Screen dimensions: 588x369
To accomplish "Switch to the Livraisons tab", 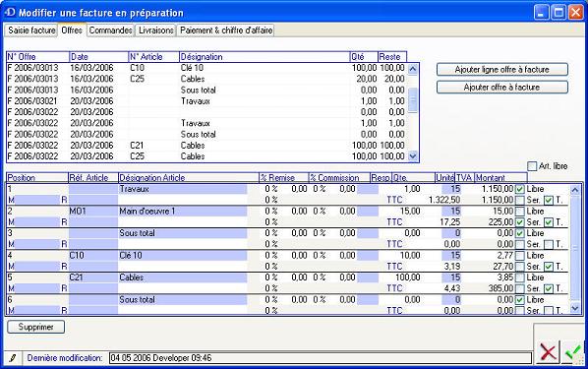I will [x=156, y=31].
